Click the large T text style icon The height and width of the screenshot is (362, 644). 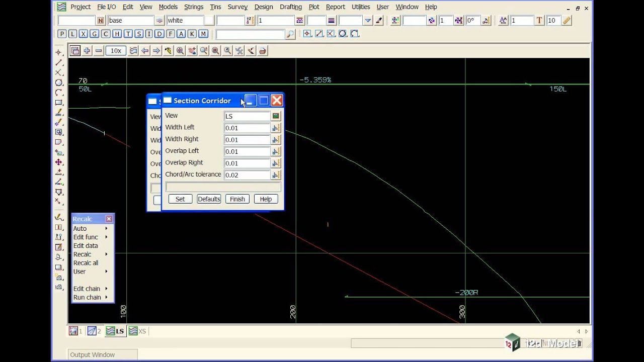[539, 21]
